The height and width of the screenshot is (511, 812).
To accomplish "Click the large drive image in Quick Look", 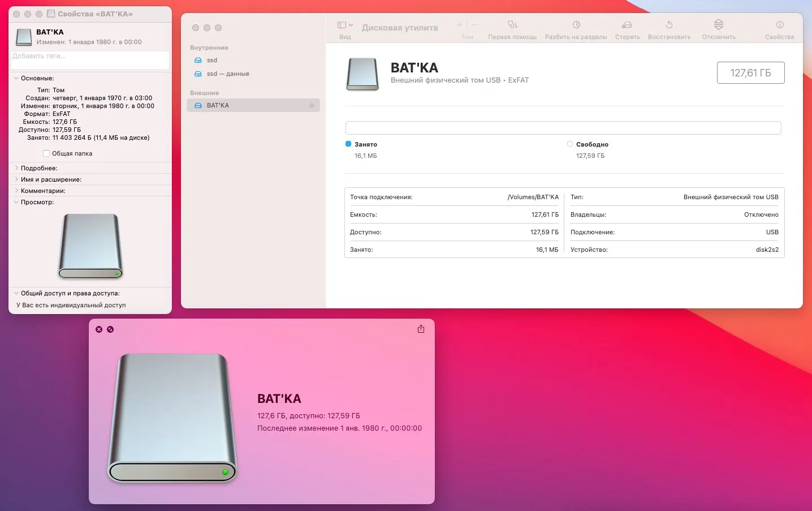I will coord(172,418).
